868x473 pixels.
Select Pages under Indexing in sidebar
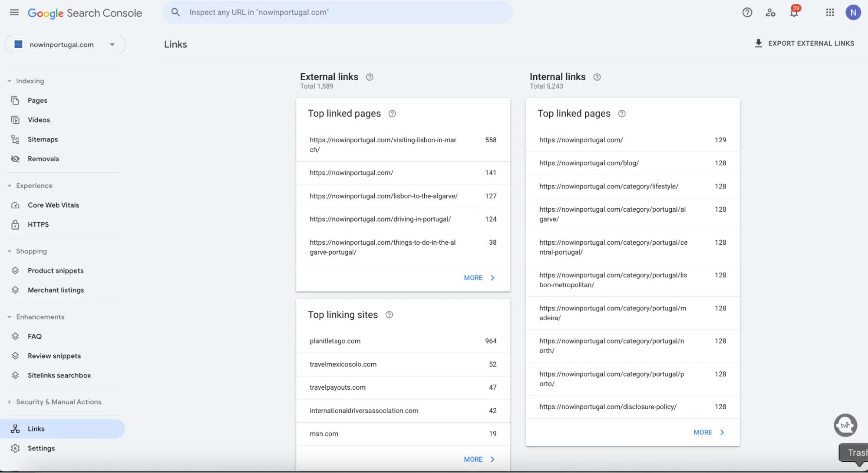pos(37,100)
